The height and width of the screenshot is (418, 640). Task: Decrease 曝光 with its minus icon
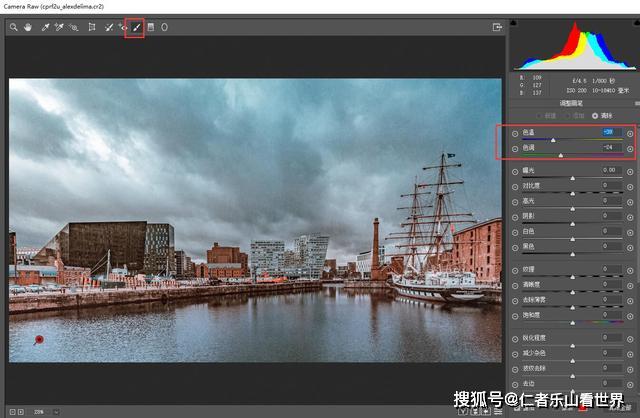(x=515, y=172)
